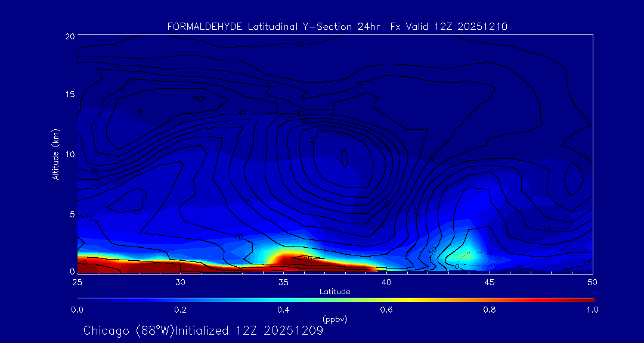
Task: Click the altitude tick label '5'
Action: click(72, 214)
